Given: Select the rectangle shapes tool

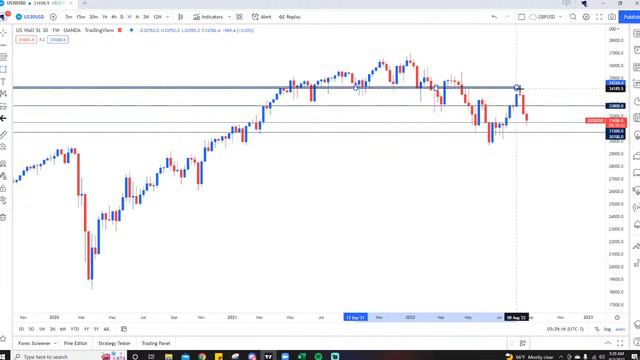Looking at the screenshot, I should click(3, 69).
